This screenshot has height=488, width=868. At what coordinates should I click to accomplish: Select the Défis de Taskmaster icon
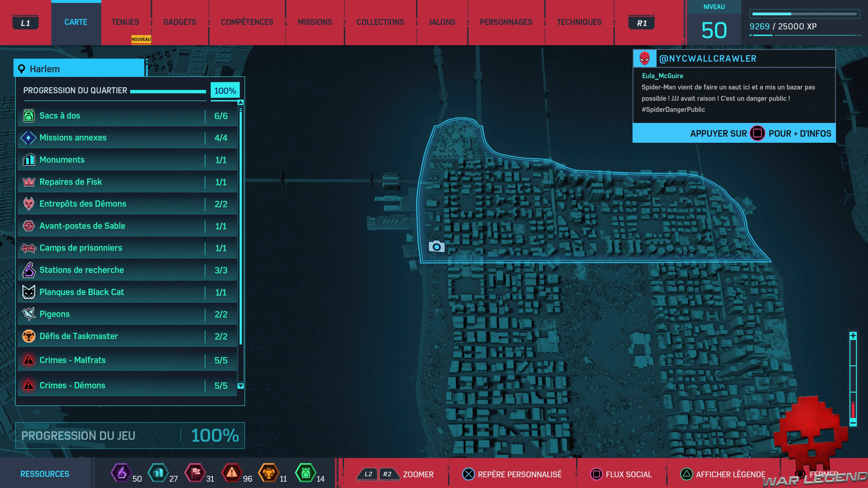click(29, 336)
